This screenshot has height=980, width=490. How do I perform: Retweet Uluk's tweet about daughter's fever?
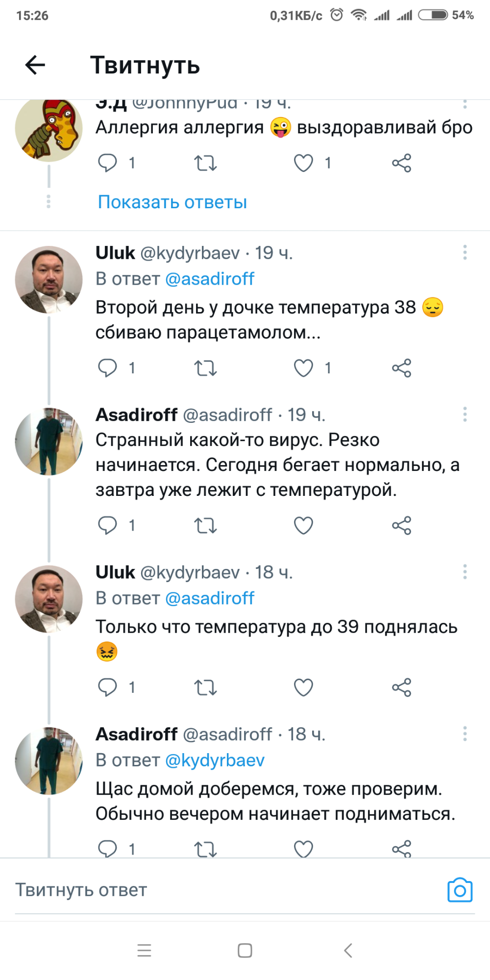(205, 368)
